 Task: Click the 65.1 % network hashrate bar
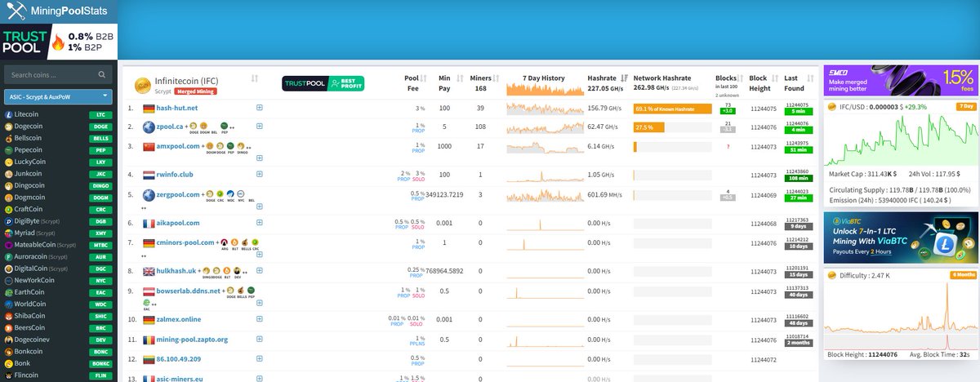point(672,108)
